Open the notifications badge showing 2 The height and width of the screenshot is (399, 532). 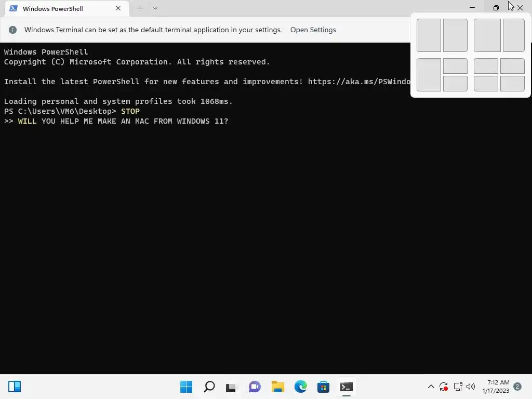517,387
